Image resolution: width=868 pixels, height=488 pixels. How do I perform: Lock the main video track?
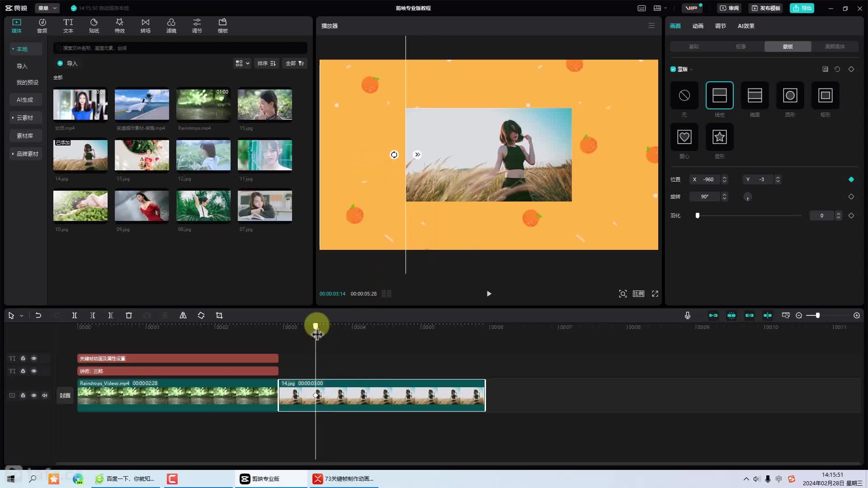pyautogui.click(x=23, y=395)
